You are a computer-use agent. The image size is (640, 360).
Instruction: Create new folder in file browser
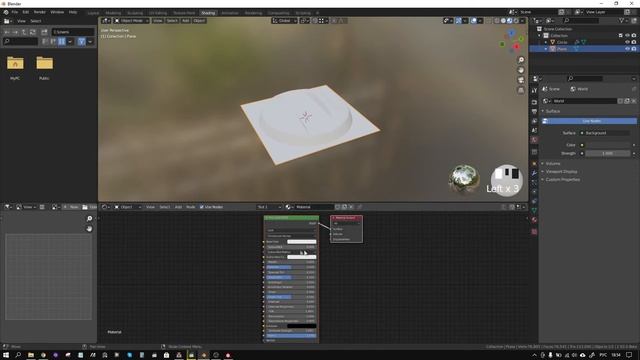pyautogui.click(x=44, y=32)
